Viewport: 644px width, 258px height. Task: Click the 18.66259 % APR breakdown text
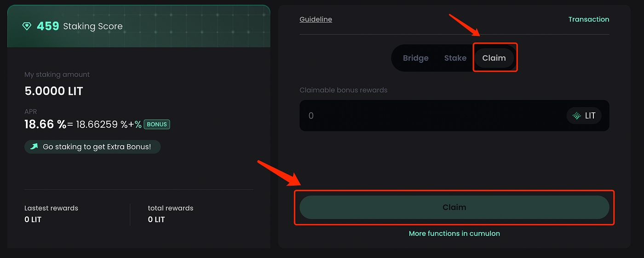[102, 124]
